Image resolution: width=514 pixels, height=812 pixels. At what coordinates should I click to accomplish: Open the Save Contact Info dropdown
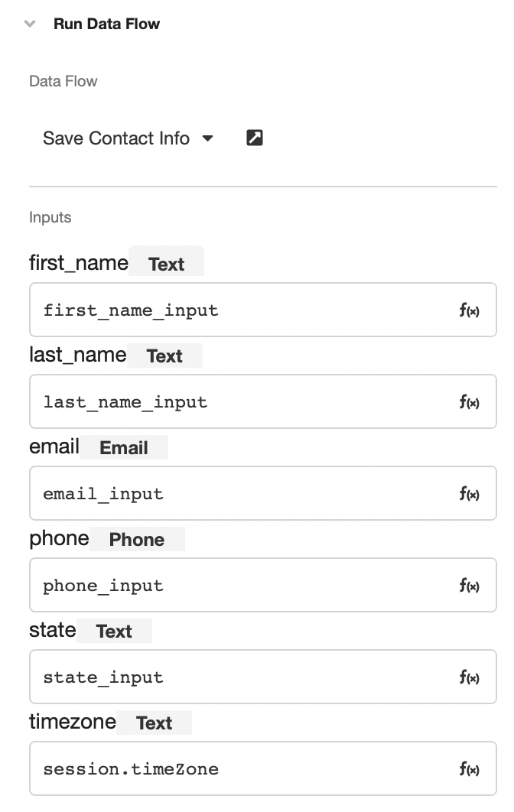tap(128, 138)
